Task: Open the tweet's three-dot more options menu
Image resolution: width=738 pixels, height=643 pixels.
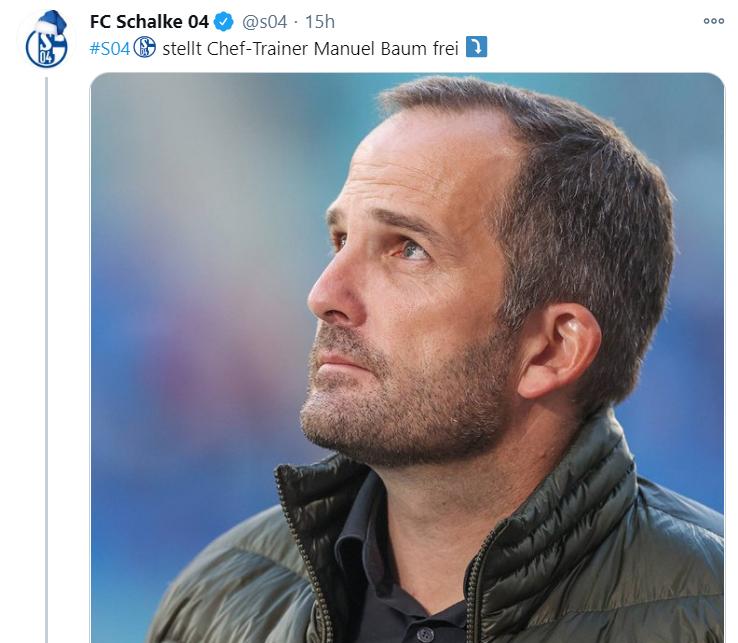Action: (714, 21)
